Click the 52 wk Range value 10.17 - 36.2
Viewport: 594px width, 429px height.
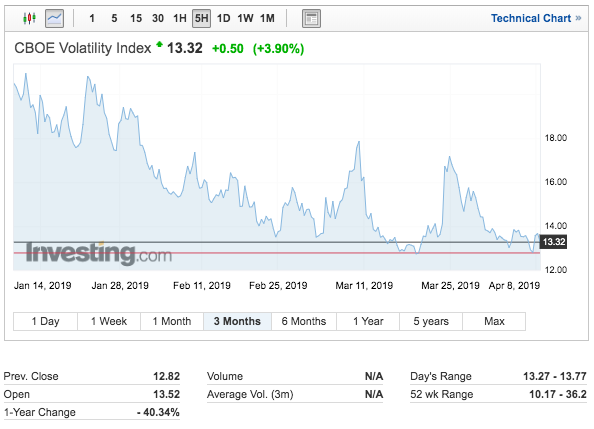point(558,394)
